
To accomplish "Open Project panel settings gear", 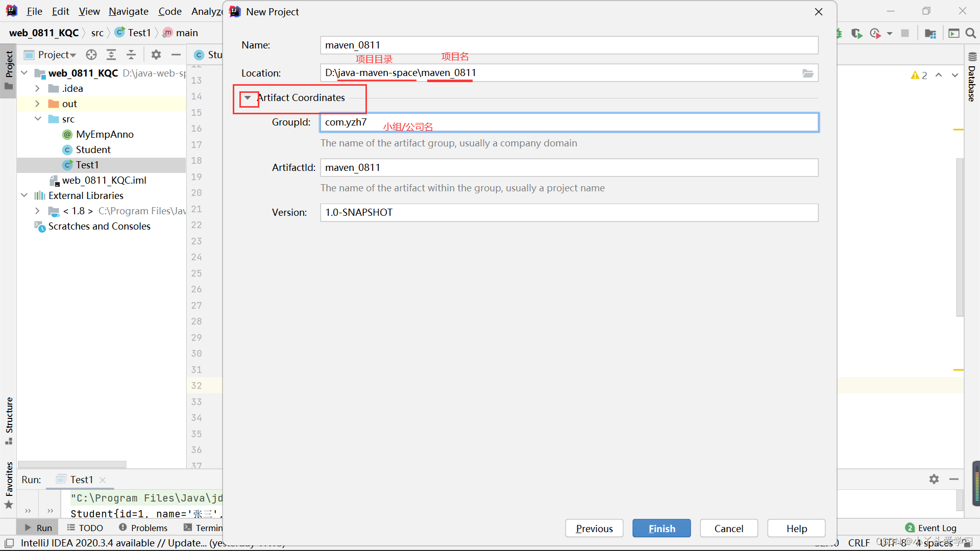I will click(x=156, y=55).
